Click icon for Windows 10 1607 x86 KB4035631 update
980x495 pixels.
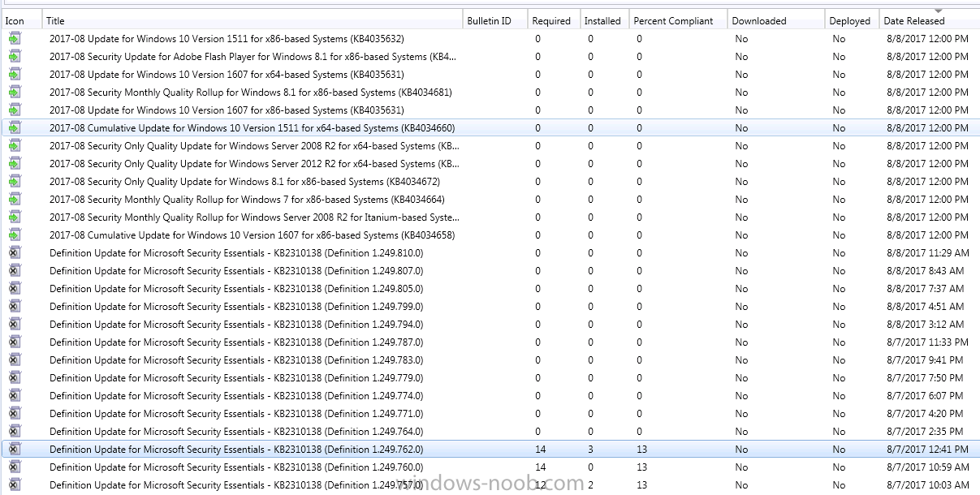click(x=15, y=110)
